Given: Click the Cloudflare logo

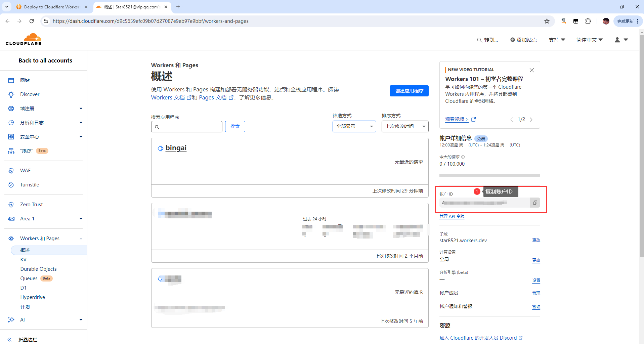Looking at the screenshot, I should [x=24, y=39].
